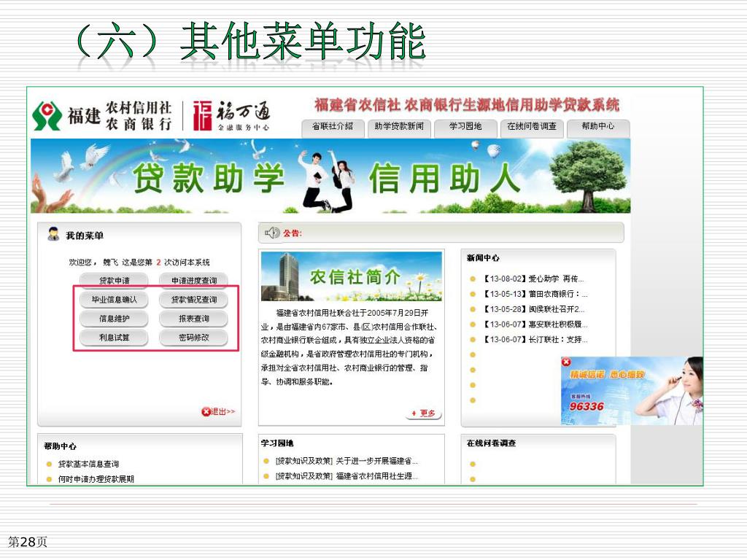This screenshot has height=560, width=747.
Task: Click the 96336 customer service banner
Action: tap(632, 392)
